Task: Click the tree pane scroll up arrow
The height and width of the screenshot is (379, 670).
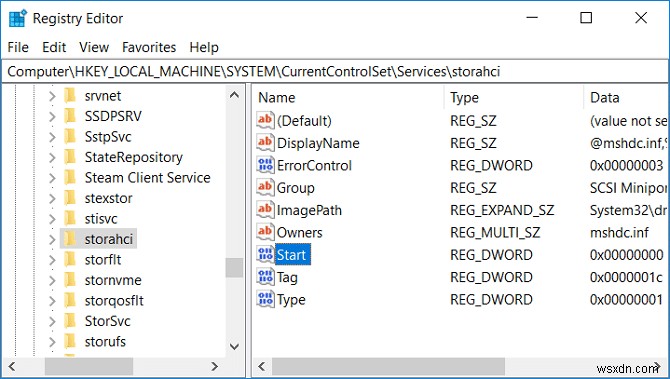Action: click(x=234, y=95)
